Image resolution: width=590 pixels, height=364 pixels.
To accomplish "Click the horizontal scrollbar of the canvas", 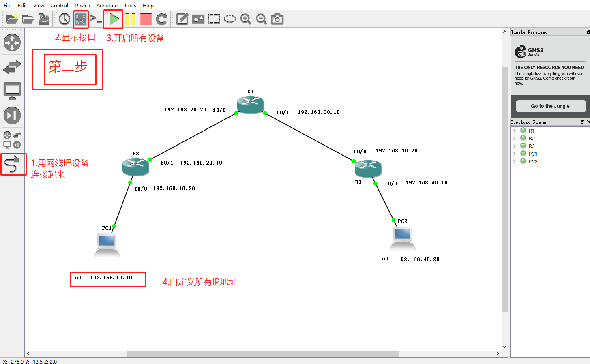I will coord(263,353).
